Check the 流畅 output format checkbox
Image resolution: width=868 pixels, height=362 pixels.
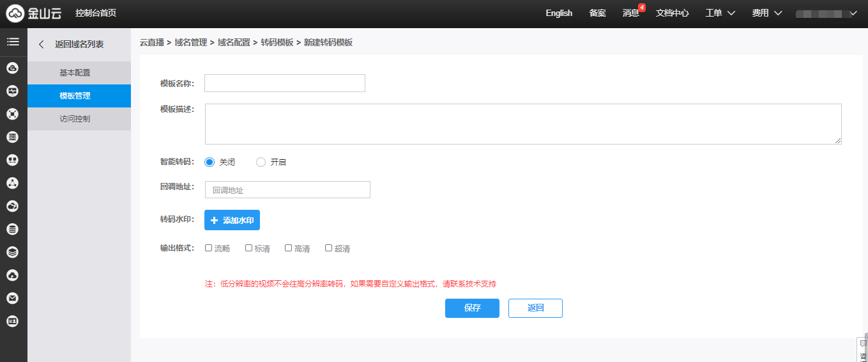pyautogui.click(x=208, y=248)
